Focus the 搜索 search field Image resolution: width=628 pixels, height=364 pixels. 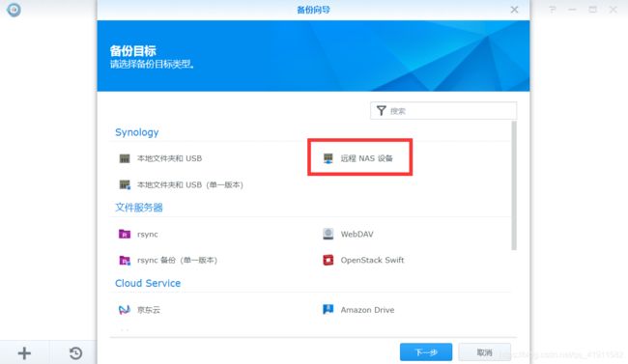click(443, 110)
